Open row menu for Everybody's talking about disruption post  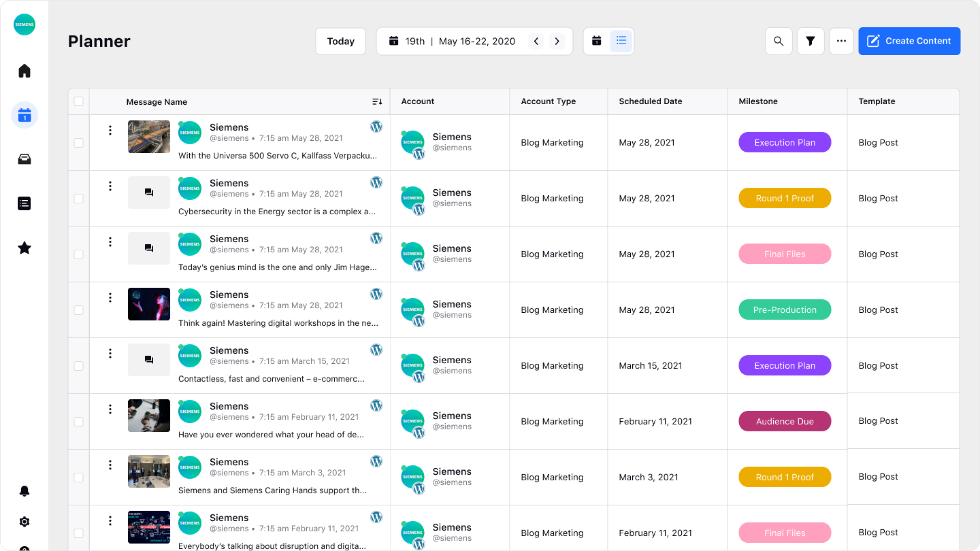(x=110, y=520)
